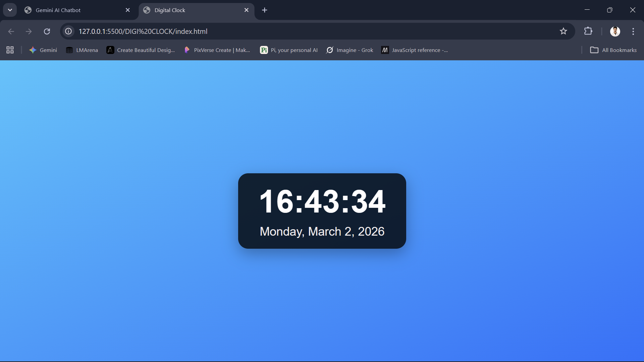Bookmark this page with the star icon
Viewport: 644px width, 362px height.
pyautogui.click(x=563, y=31)
